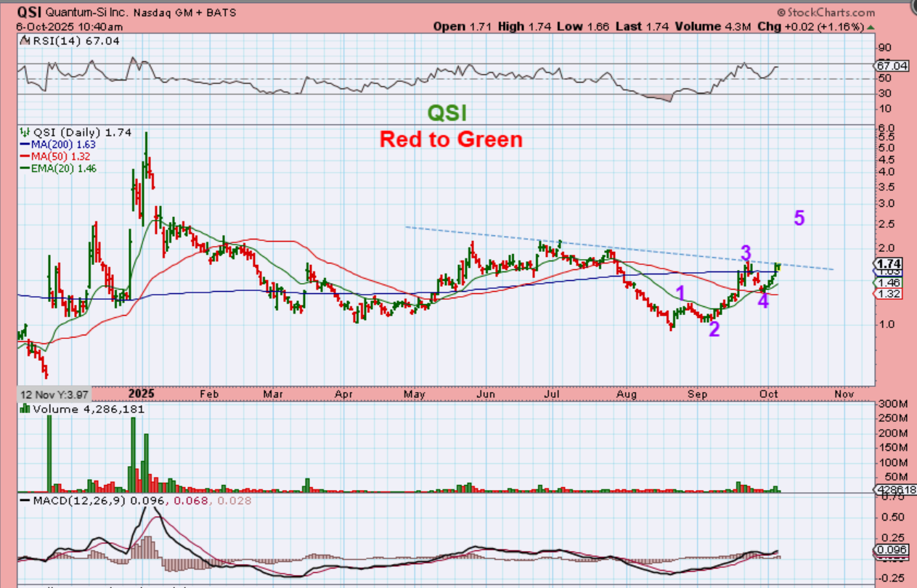Click the purple wave label 5
The image size is (917, 588).
(799, 218)
